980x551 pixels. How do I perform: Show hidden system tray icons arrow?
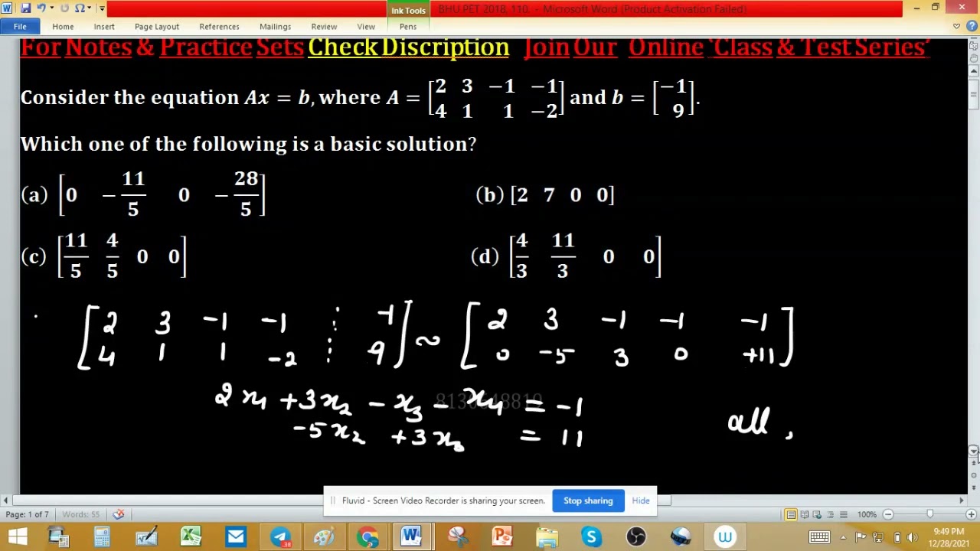coord(843,536)
